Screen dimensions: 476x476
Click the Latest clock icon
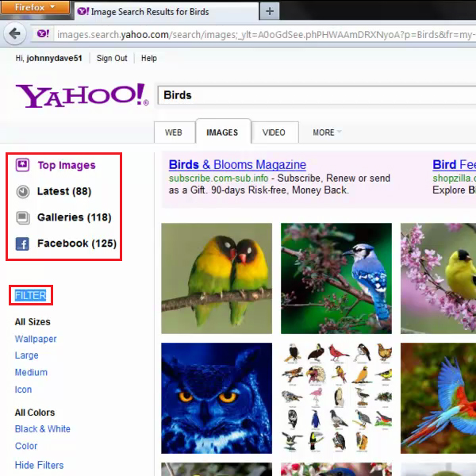pyautogui.click(x=23, y=191)
